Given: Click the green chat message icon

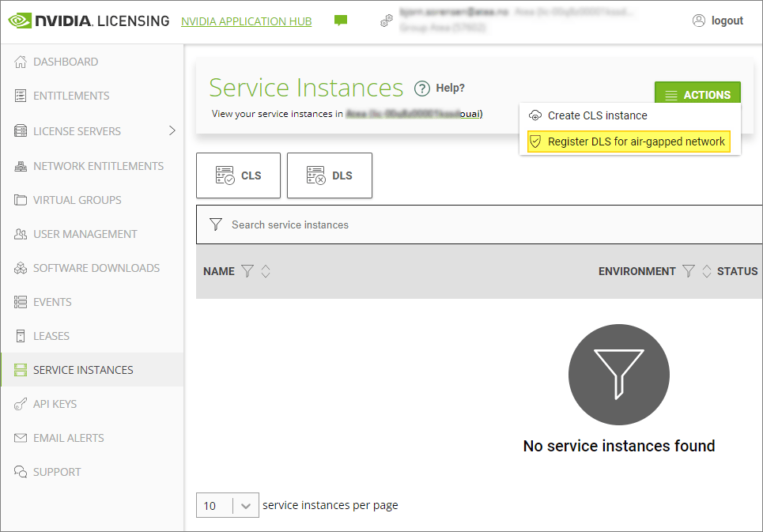Looking at the screenshot, I should [x=341, y=21].
